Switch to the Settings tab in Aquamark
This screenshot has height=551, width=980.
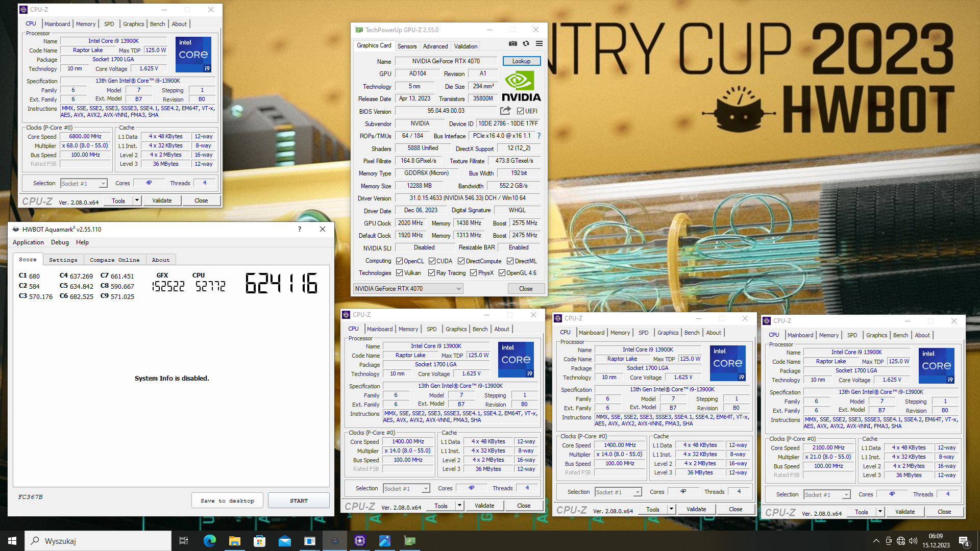(63, 260)
